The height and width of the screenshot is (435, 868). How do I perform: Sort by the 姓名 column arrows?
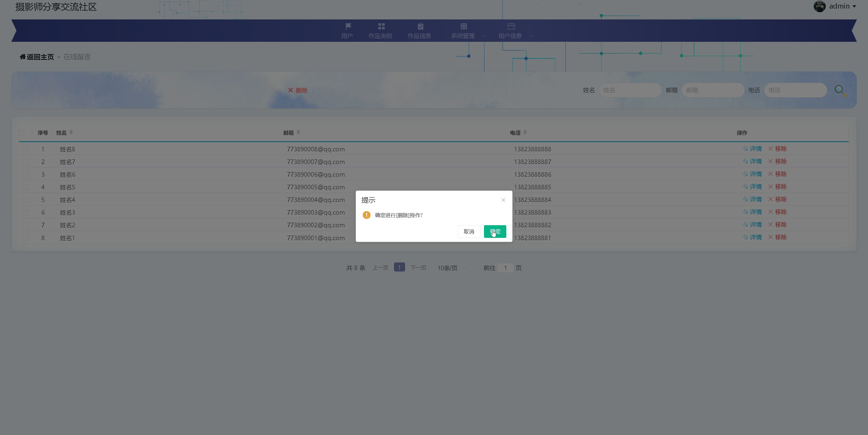(x=71, y=132)
